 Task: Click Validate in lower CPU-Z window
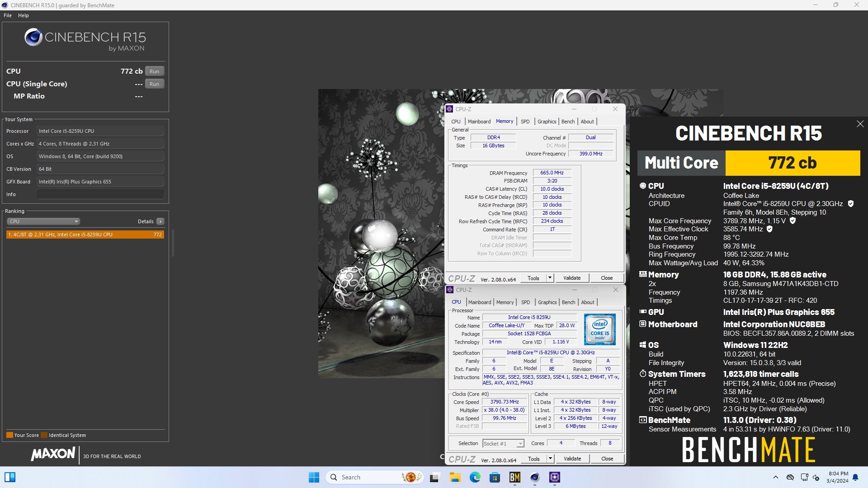[x=572, y=459]
